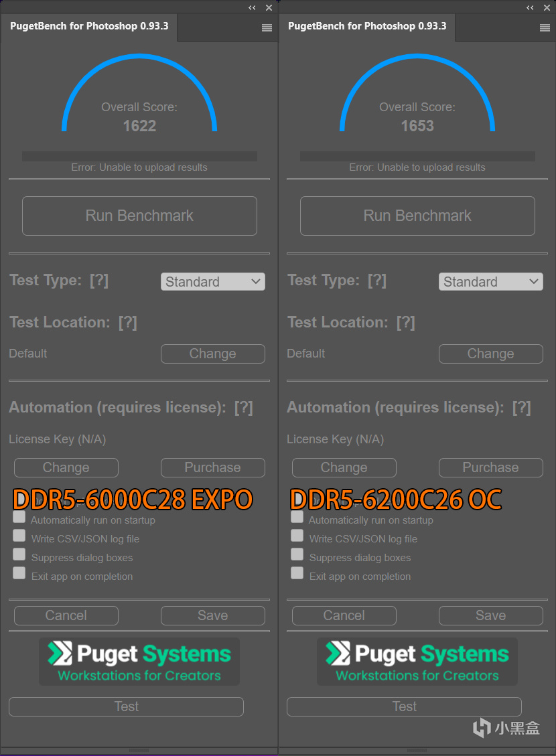Close the right PugetBench panel
556x756 pixels.
pyautogui.click(x=547, y=8)
